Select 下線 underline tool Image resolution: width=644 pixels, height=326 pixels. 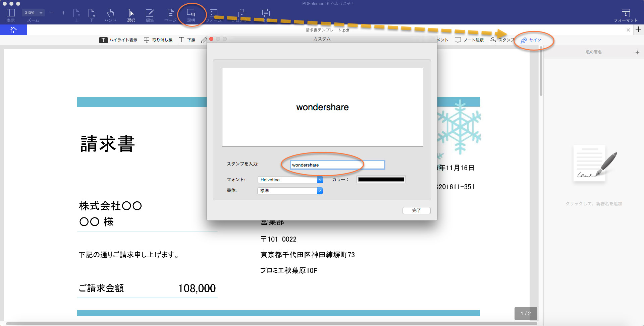187,40
